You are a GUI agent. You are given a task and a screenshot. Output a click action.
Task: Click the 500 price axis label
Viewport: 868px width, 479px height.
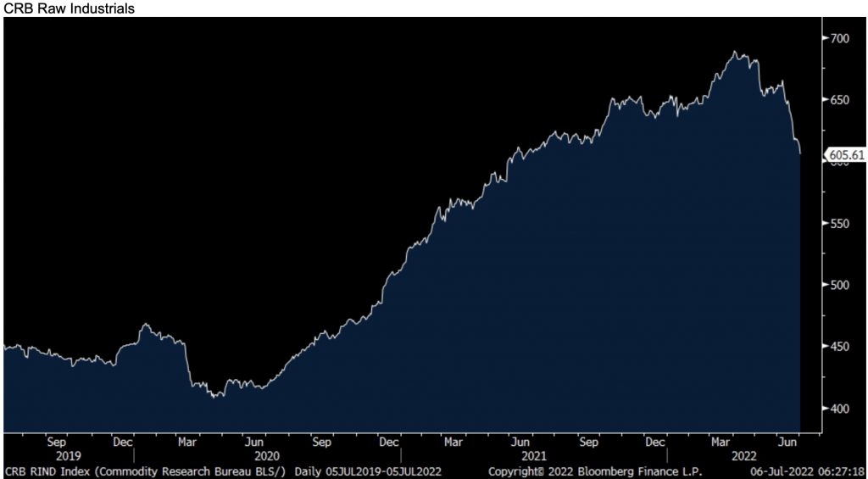(842, 285)
